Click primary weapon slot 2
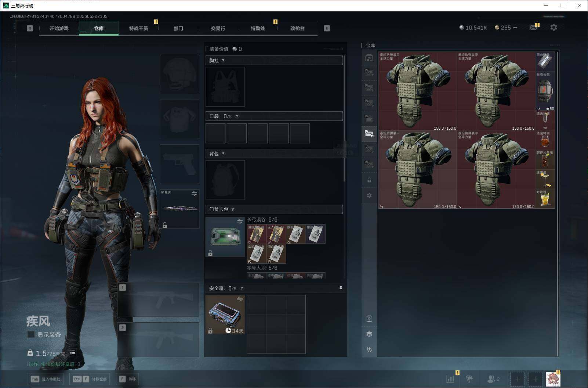 tap(159, 339)
